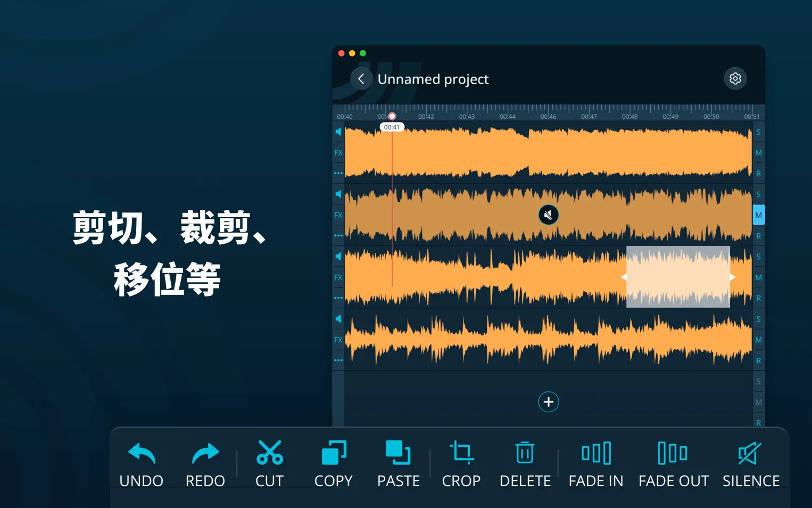
Task: Open the third track's ellipsis menu
Action: click(x=338, y=298)
